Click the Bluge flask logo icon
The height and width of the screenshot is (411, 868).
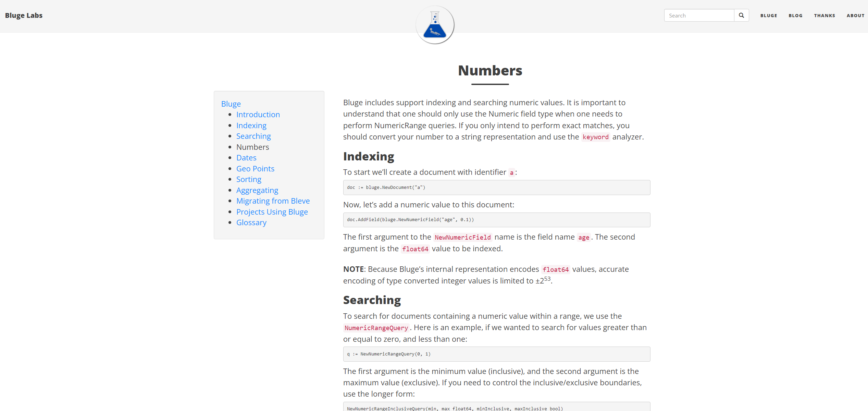point(435,25)
